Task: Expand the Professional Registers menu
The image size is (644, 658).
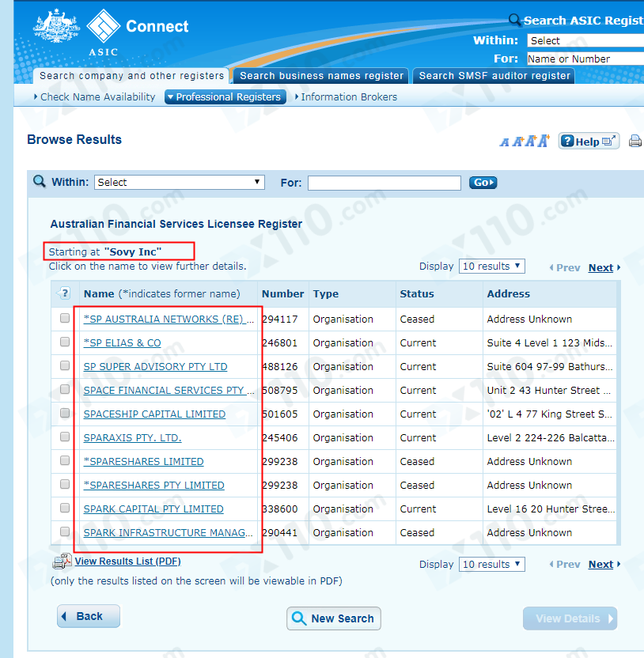Action: [x=225, y=97]
